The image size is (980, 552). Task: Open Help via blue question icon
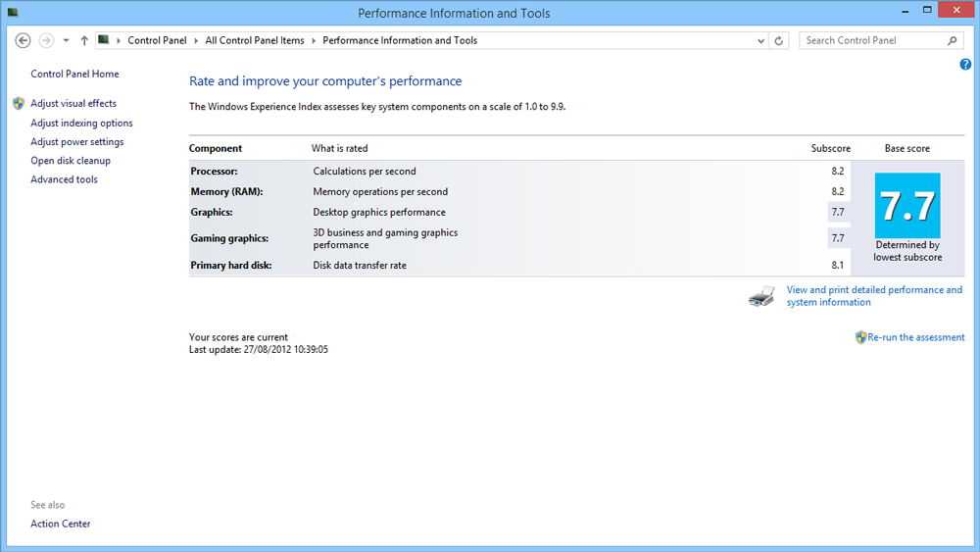point(965,65)
